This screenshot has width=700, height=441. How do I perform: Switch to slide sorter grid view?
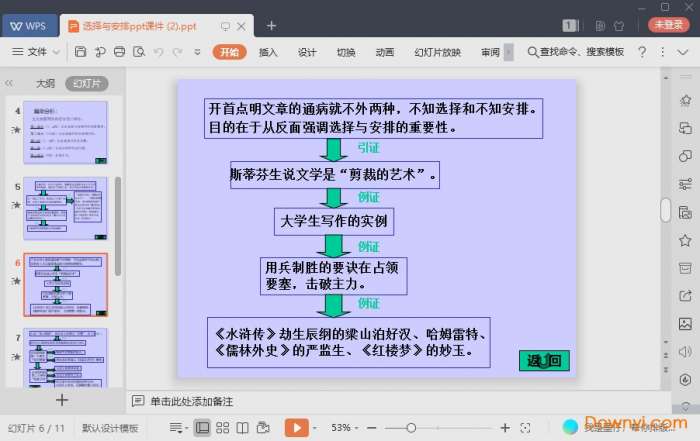pyautogui.click(x=222, y=428)
